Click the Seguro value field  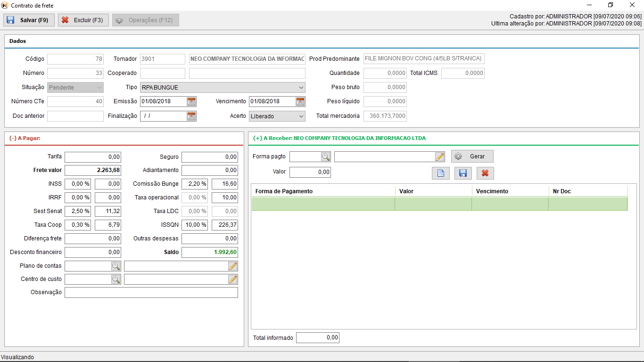pyautogui.click(x=210, y=157)
